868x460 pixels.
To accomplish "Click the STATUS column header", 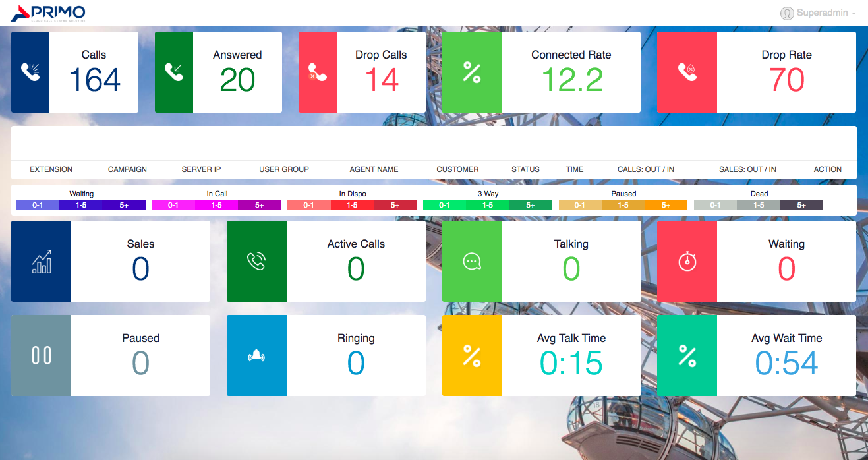I will (x=525, y=169).
